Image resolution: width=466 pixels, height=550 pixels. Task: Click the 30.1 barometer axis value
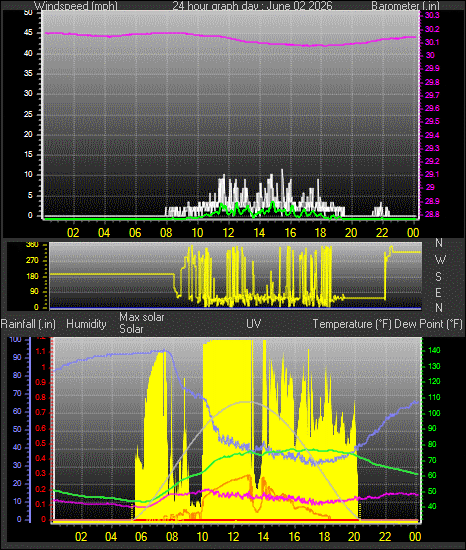coord(432,42)
